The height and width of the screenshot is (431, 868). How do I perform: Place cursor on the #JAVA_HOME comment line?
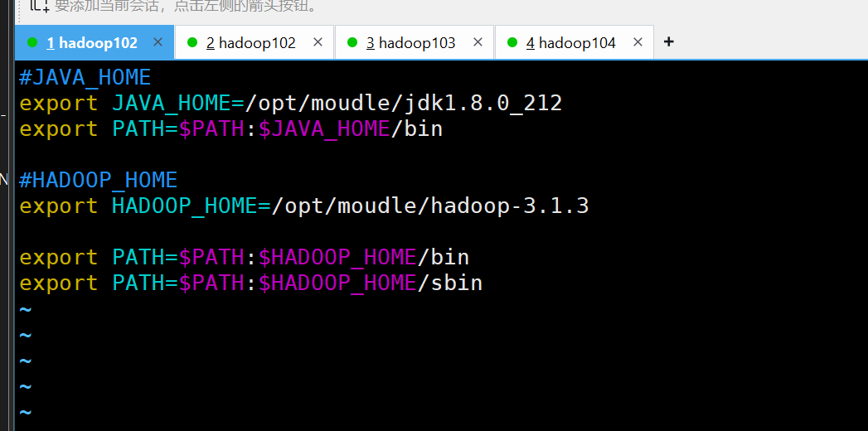[x=85, y=78]
